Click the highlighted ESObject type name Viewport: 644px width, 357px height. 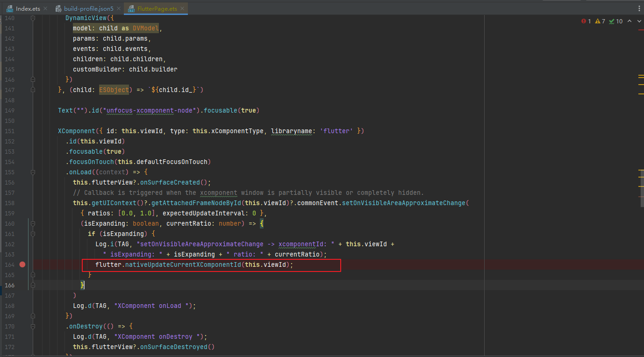(114, 90)
